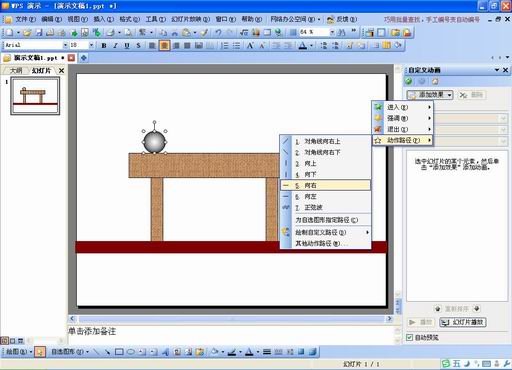Viewport: 512px width, 370px height.
Task: Select slide 1 thumbnail
Action: pos(35,96)
